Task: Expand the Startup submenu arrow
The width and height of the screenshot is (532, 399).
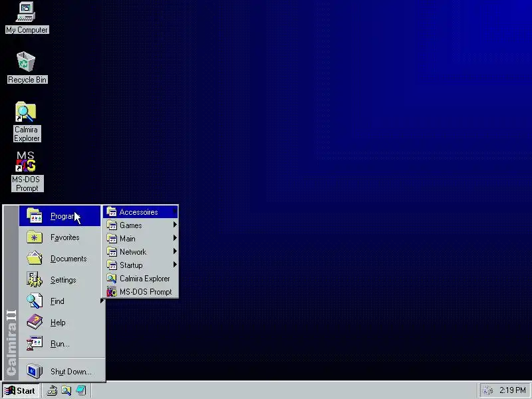Action: [x=175, y=265]
